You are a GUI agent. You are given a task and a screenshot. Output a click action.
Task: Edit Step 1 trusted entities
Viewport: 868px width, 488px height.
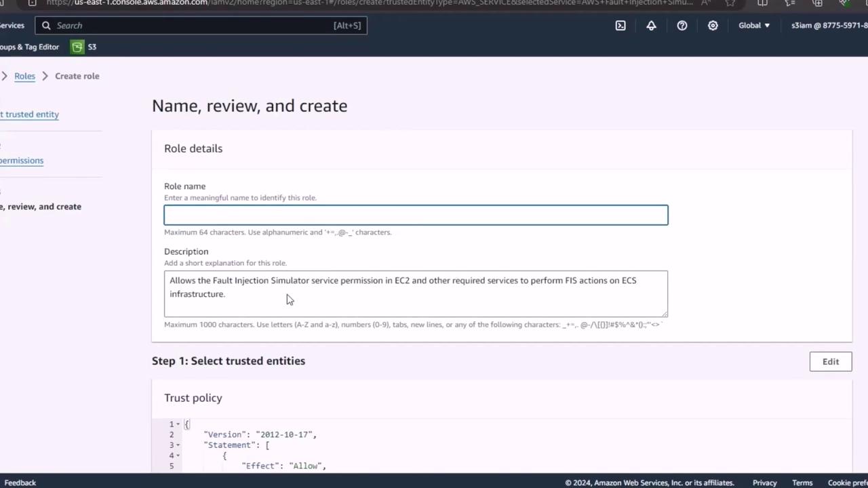pos(831,361)
